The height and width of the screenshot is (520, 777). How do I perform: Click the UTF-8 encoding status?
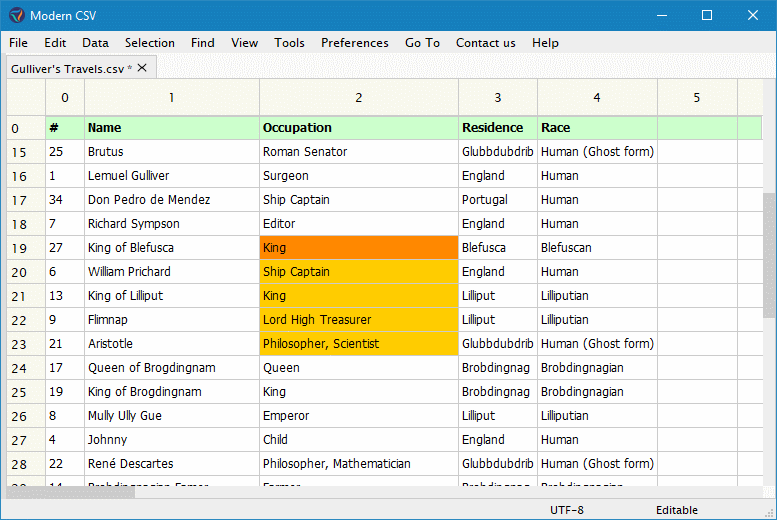point(567,510)
